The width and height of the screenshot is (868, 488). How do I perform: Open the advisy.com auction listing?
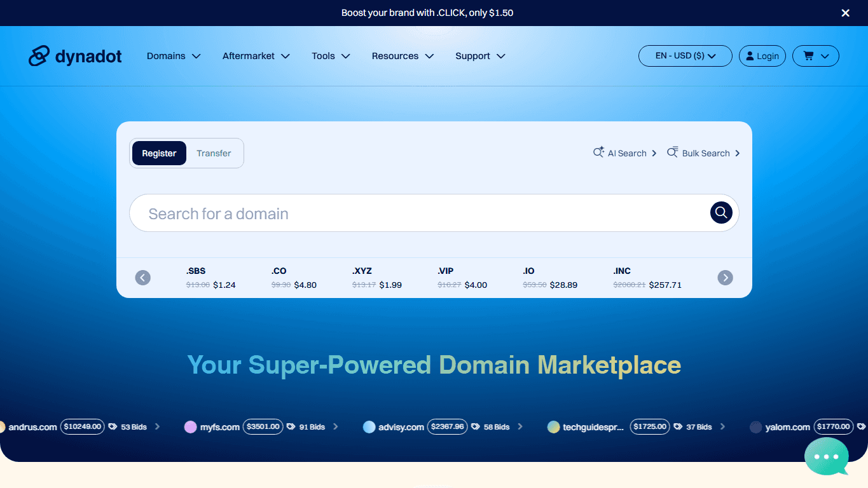(x=401, y=427)
